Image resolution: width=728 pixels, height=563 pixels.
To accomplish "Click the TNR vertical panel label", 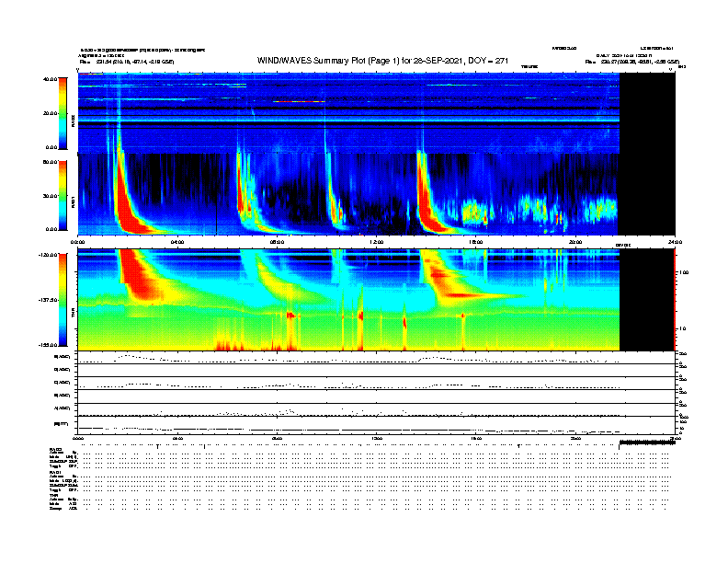I will (73, 312).
